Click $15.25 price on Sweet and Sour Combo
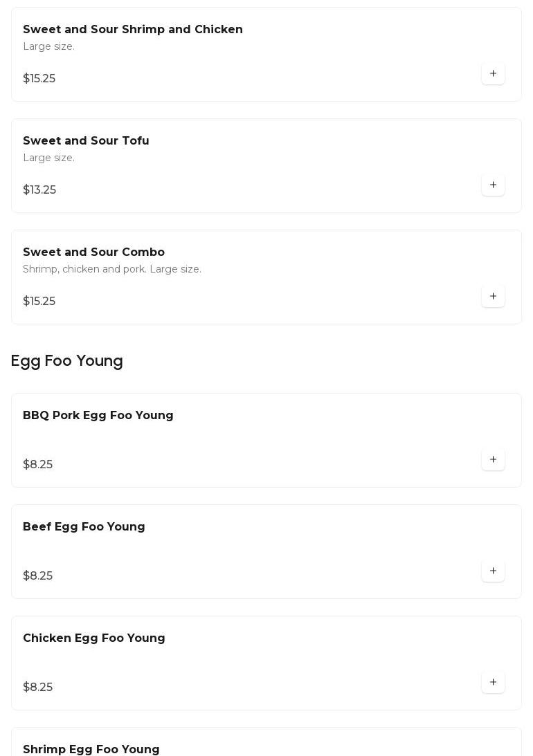Image resolution: width=533 pixels, height=756 pixels. click(x=39, y=302)
